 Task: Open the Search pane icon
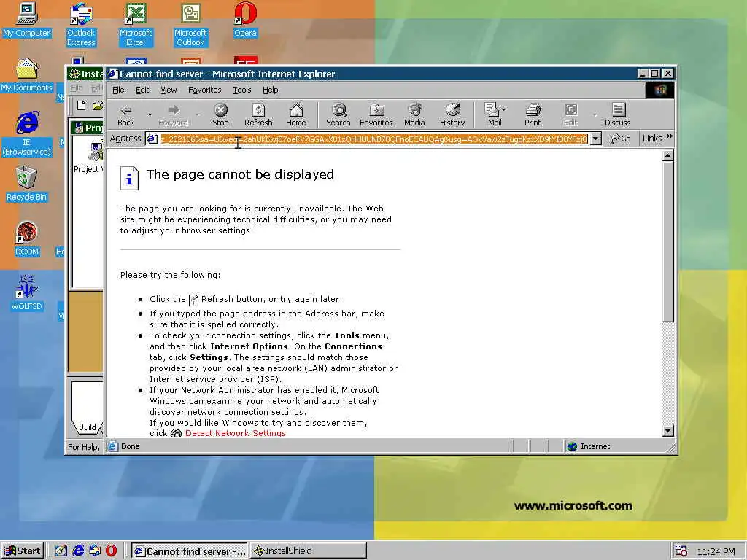[338, 115]
